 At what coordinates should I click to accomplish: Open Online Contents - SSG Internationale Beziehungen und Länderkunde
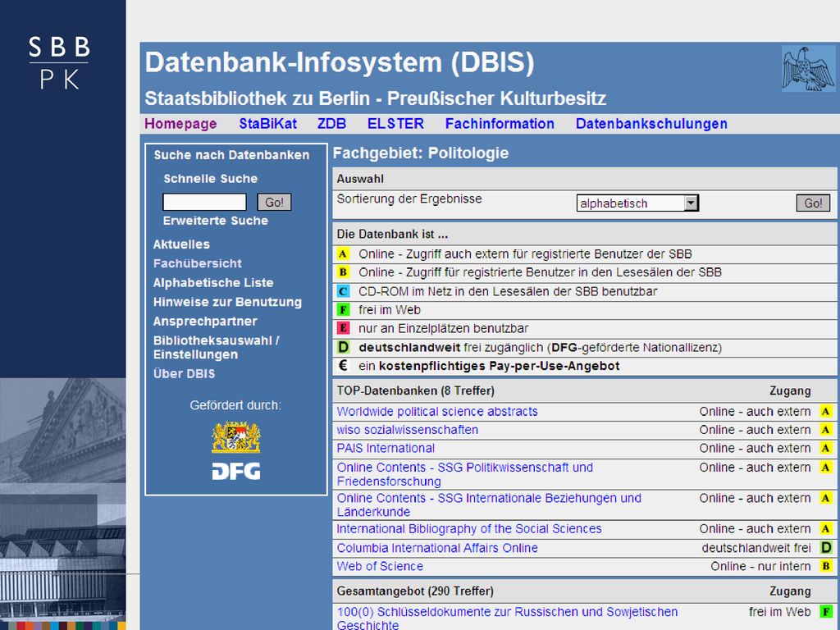[x=489, y=504]
